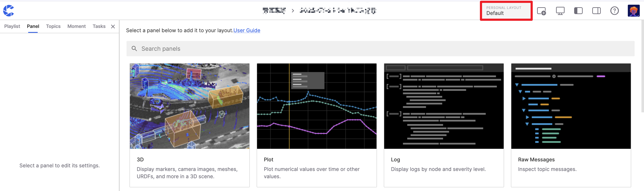Switch to the Topics tab

tap(53, 26)
